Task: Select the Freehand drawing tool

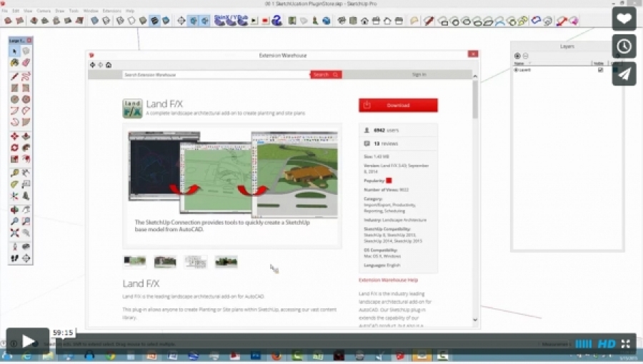Action: tap(26, 76)
